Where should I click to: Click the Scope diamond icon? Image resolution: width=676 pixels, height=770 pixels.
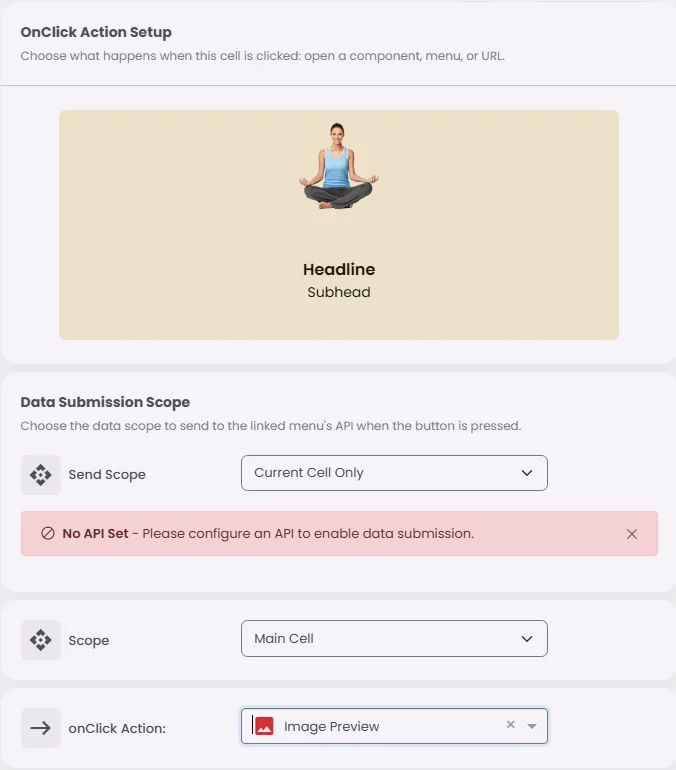pyautogui.click(x=41, y=640)
